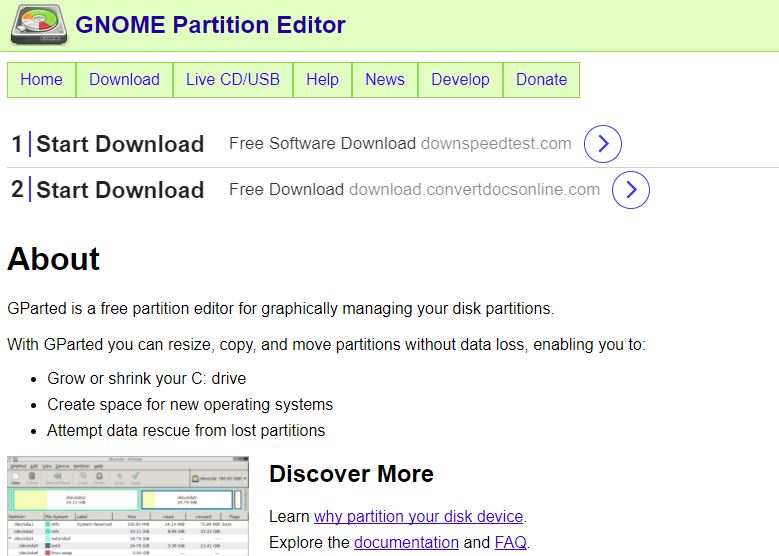Click the About heading
The image size is (779, 556).
(x=54, y=259)
